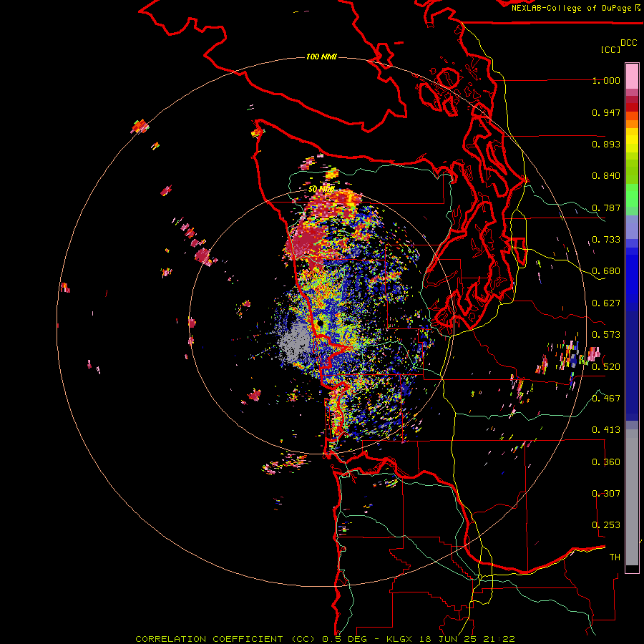Click the 0.253 scale value

606,525
